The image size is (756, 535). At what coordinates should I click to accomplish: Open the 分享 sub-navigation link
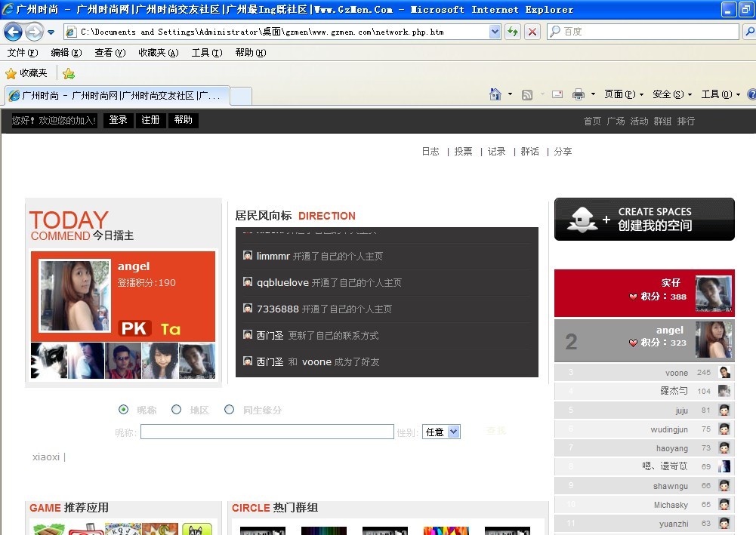click(x=563, y=151)
